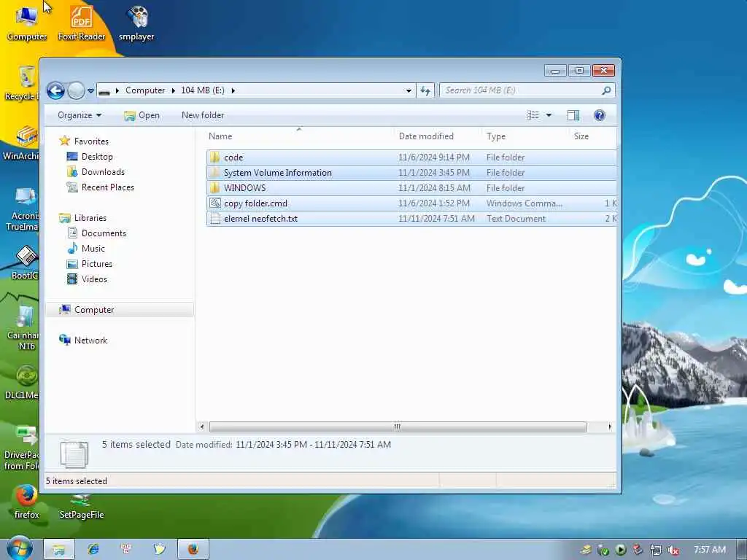Go to Downloads in Favorites
Image resolution: width=747 pixels, height=560 pixels.
tap(103, 172)
